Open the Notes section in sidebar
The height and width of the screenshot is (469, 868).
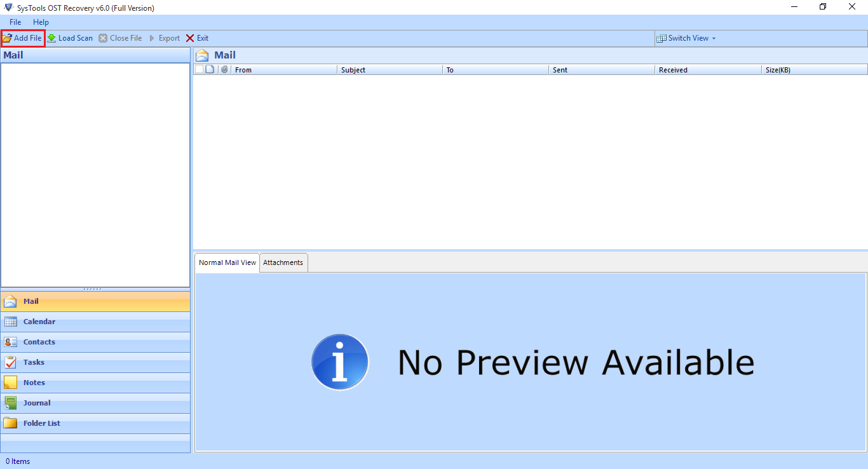pos(34,383)
